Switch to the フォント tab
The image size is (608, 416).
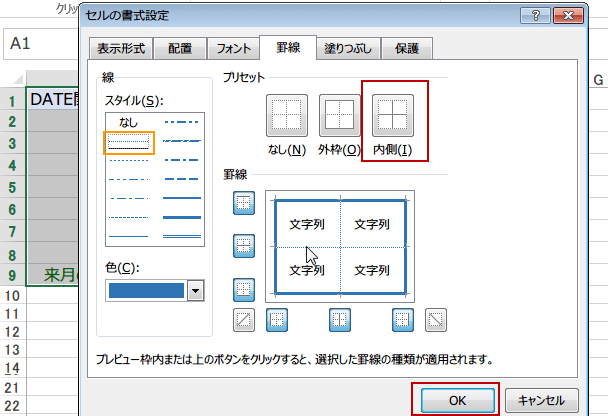[x=233, y=48]
